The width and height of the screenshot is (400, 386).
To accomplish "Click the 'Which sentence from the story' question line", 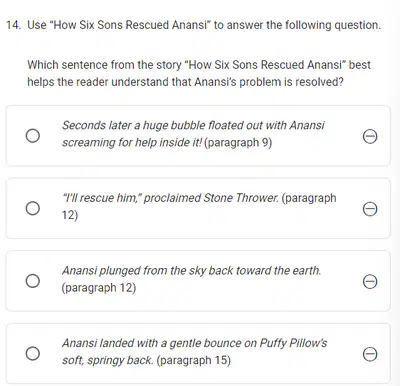I will (x=199, y=65).
